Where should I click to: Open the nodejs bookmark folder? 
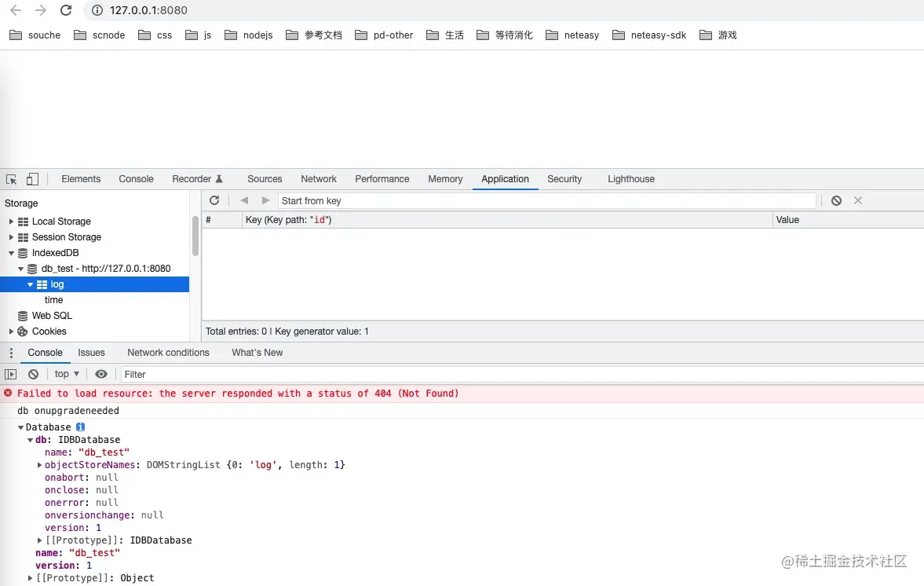(249, 35)
